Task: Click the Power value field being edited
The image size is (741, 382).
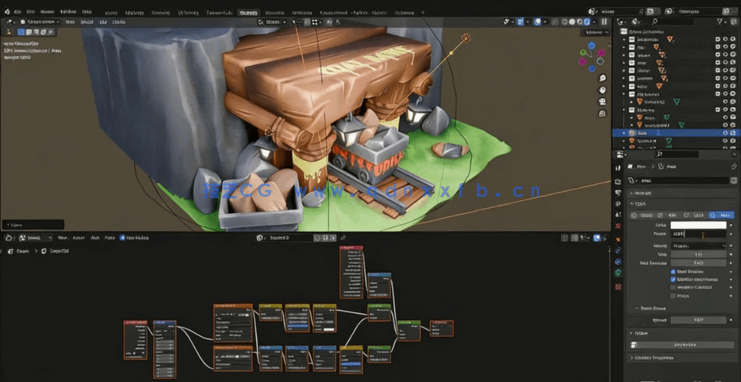Action: [698, 234]
